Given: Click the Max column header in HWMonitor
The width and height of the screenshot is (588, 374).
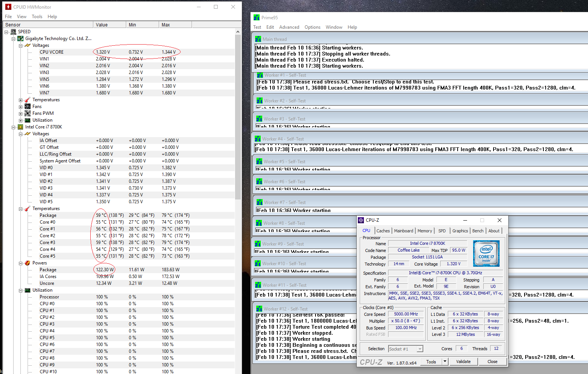Looking at the screenshot, I should [175, 25].
